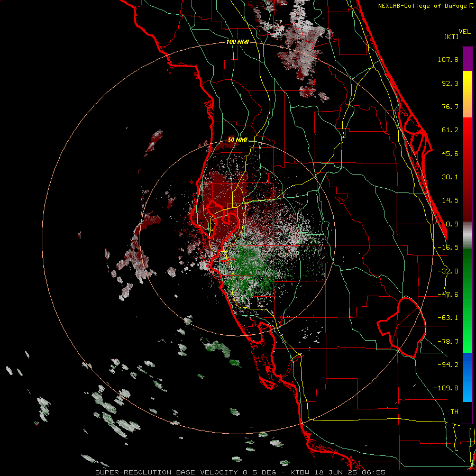Click the -94.2 velocity scale value
476x476 pixels.
[x=448, y=364]
